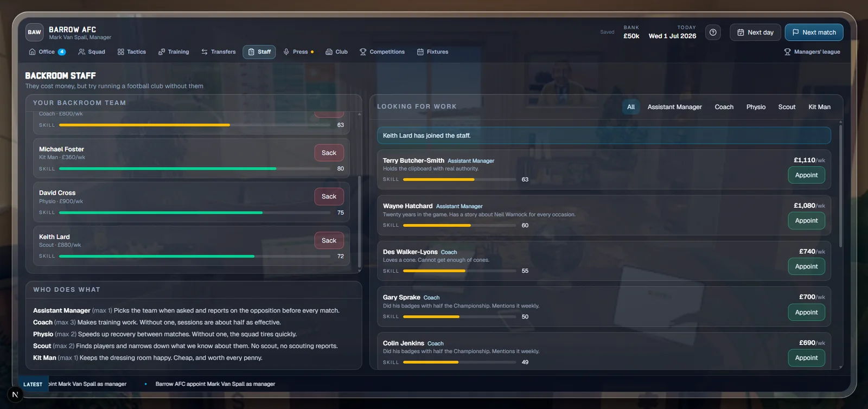Open Competitions trophy tab
Viewport: 868px width, 409px height.
pos(382,52)
